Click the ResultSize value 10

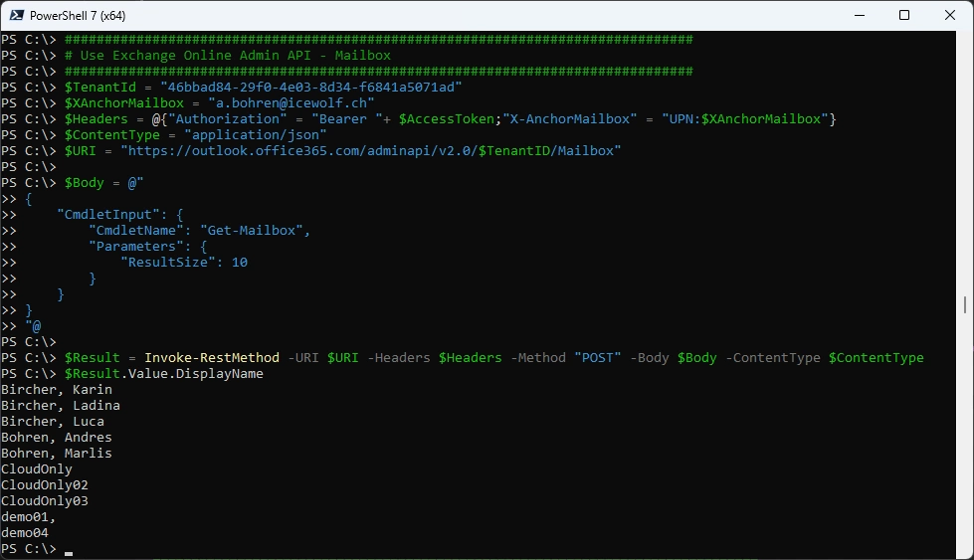click(x=239, y=263)
